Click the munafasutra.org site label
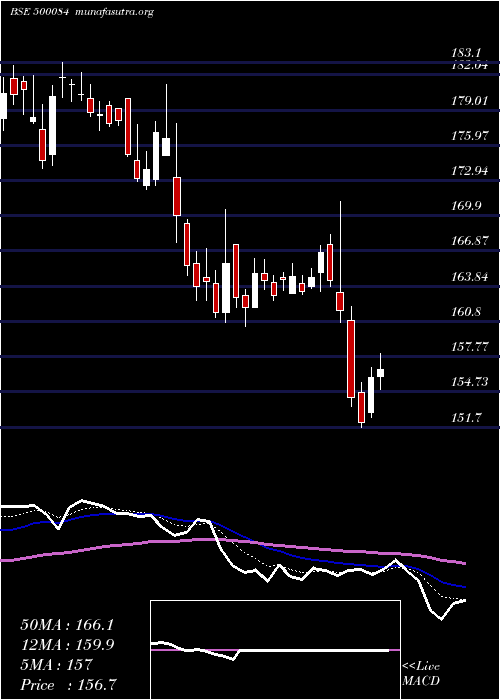The image size is (500, 700). [x=115, y=12]
